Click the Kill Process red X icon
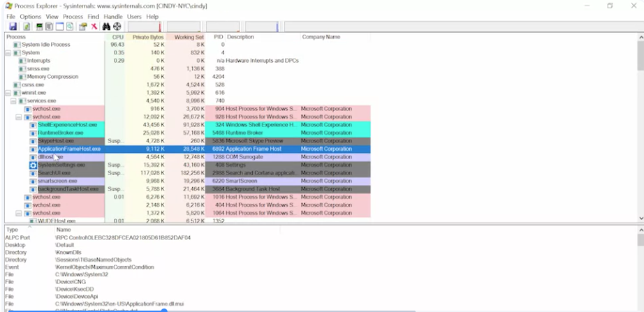The width and height of the screenshot is (644, 312). [94, 27]
